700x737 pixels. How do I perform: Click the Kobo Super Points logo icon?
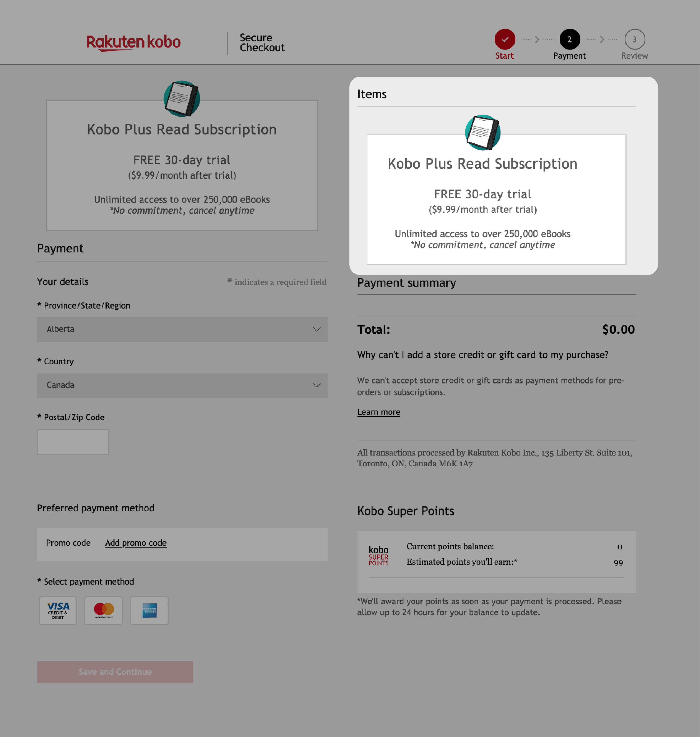click(x=379, y=554)
